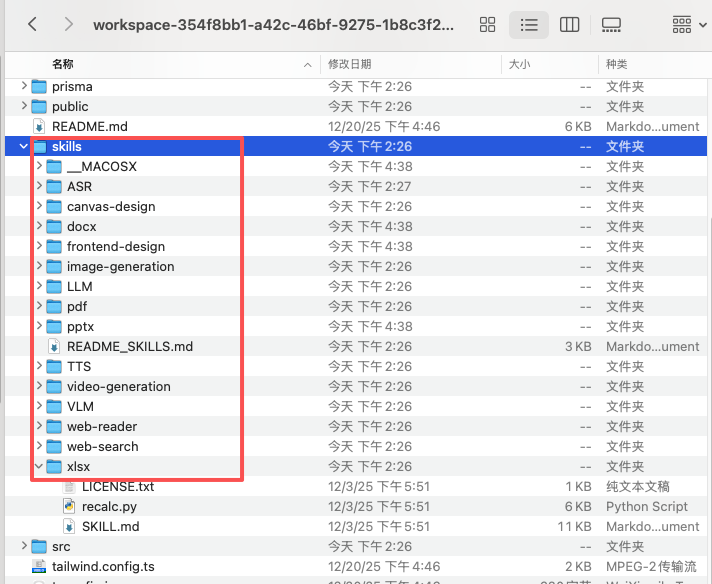Expand the prisma folder
The width and height of the screenshot is (712, 584).
(x=24, y=86)
